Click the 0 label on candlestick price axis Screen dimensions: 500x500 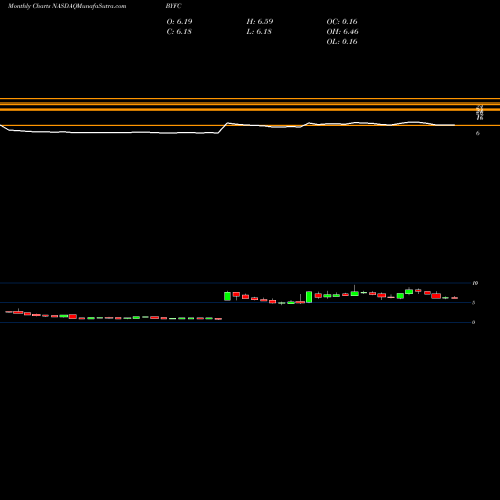coord(473,322)
